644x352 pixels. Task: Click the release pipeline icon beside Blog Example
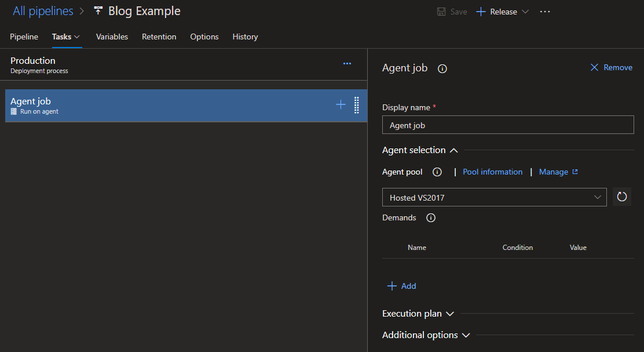tap(98, 10)
